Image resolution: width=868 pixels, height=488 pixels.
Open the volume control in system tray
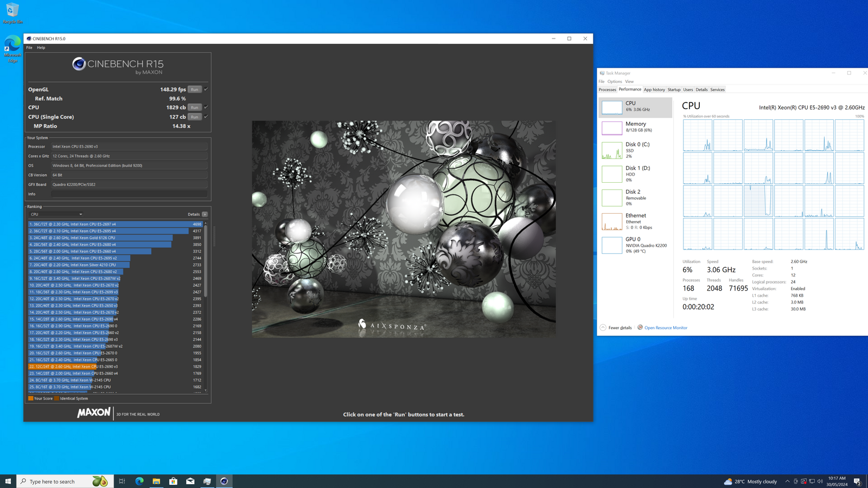tap(820, 481)
